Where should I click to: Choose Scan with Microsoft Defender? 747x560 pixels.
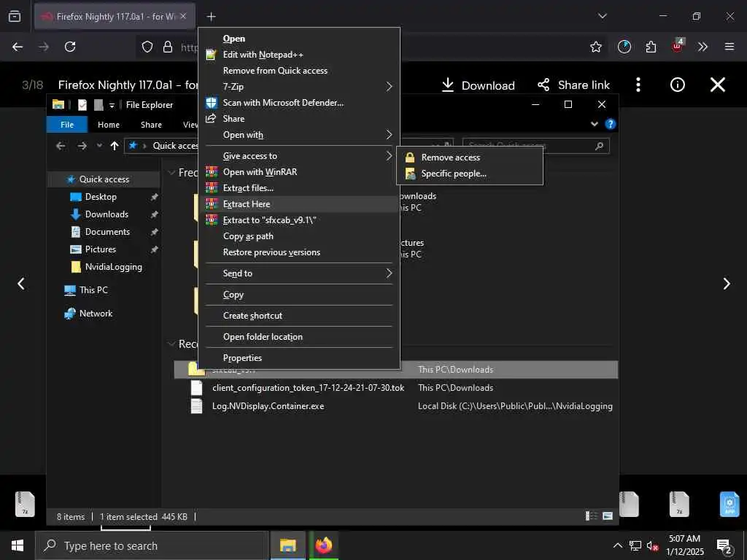[x=299, y=103]
